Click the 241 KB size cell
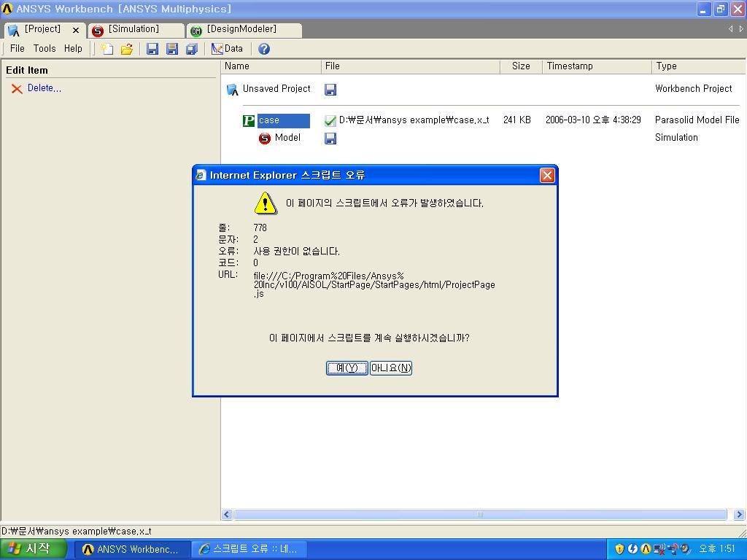This screenshot has height=560, width=747. pyautogui.click(x=517, y=120)
